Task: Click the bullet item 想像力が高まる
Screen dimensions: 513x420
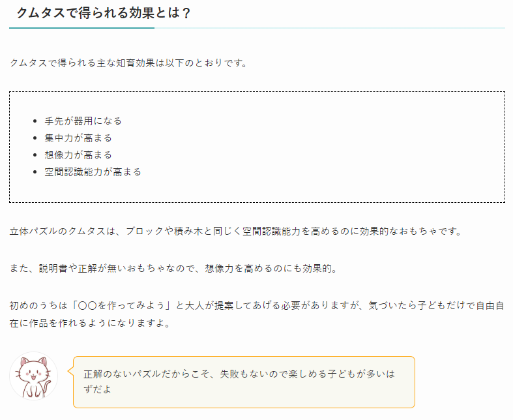Action: click(x=78, y=155)
